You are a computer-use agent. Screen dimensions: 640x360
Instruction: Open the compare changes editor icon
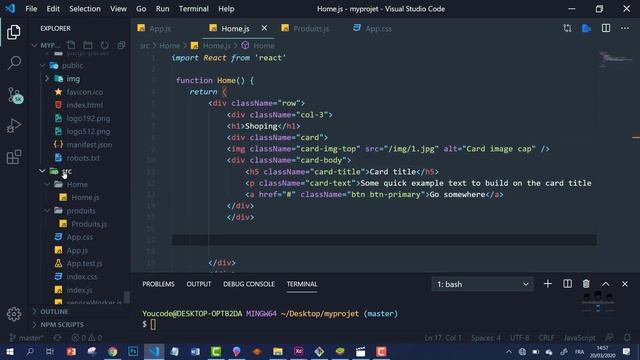[x=567, y=28]
